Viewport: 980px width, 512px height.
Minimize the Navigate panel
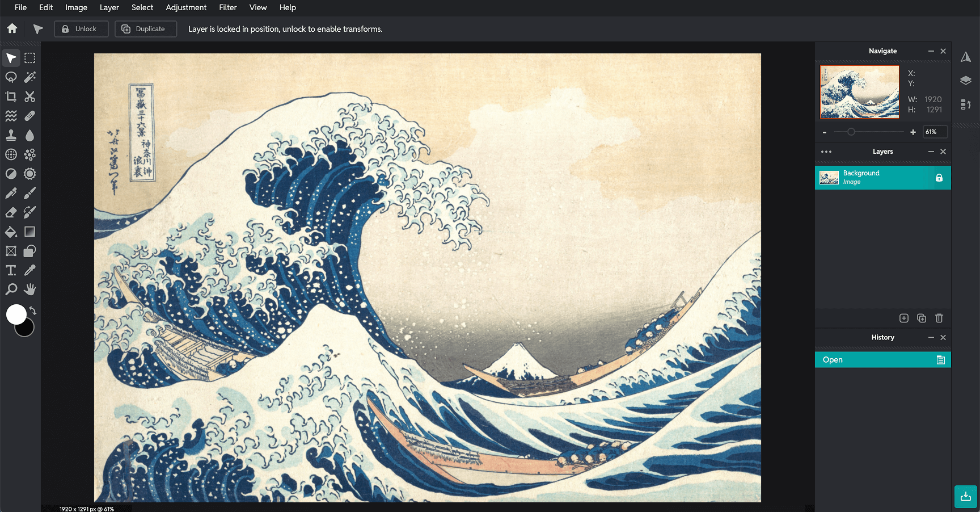click(931, 51)
